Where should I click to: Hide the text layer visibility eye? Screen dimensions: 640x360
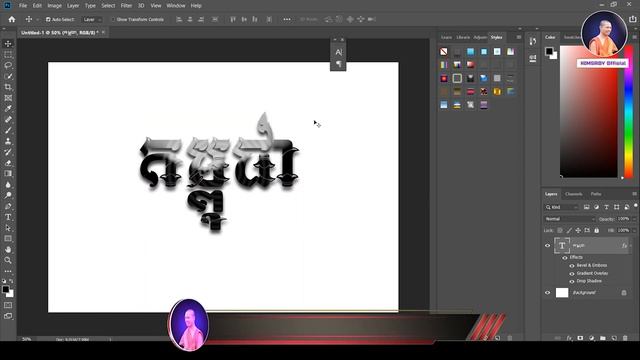click(547, 246)
